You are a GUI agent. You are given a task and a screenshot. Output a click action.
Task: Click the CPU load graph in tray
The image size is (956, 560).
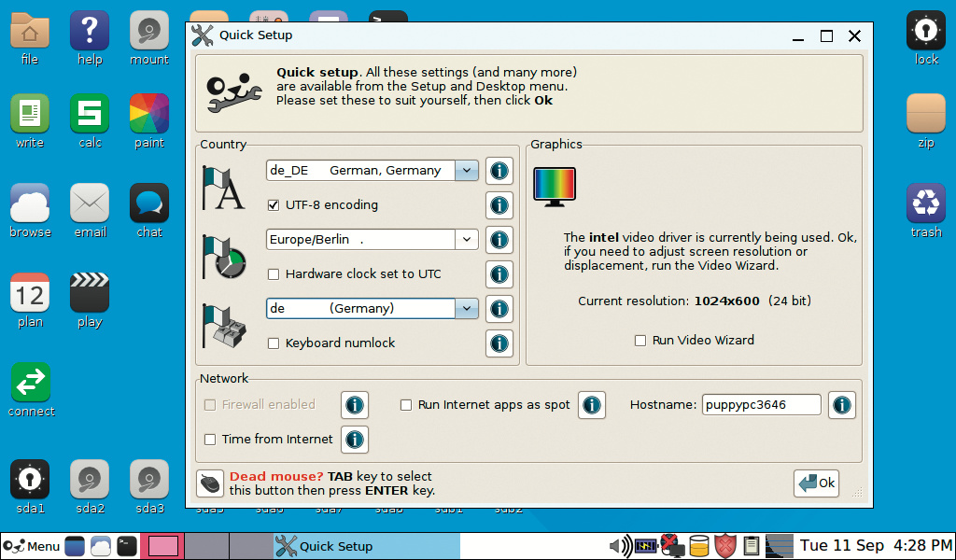coord(780,547)
